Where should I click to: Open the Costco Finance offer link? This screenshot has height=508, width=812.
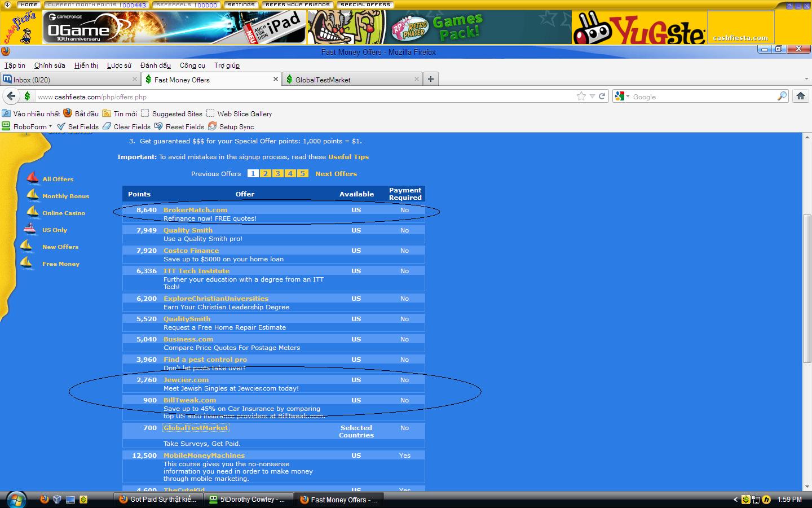pyautogui.click(x=191, y=251)
